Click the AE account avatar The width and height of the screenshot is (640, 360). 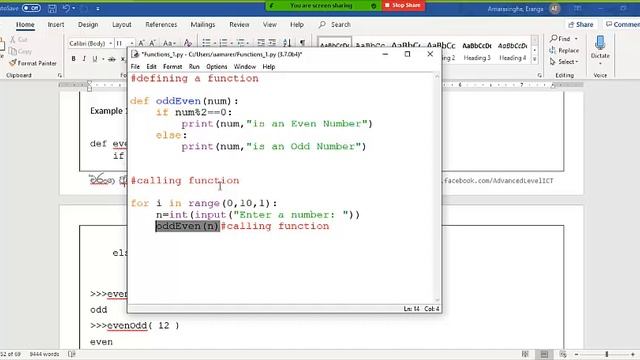click(x=554, y=8)
